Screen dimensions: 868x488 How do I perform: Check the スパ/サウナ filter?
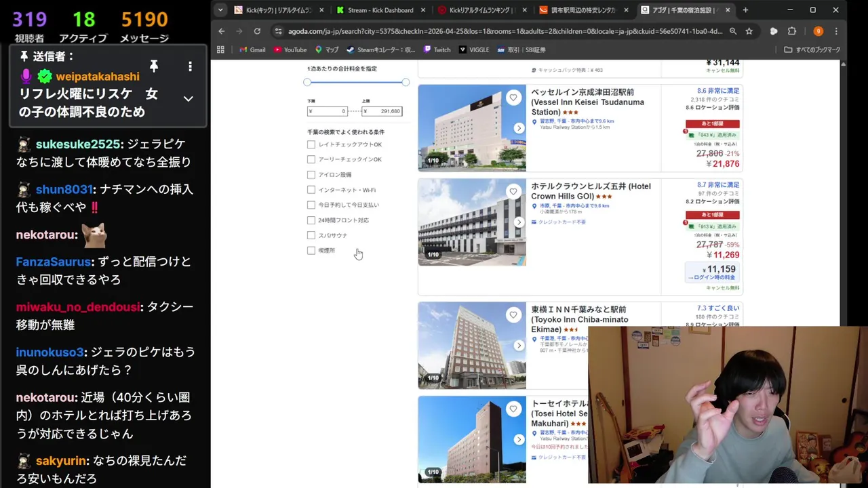pos(311,235)
